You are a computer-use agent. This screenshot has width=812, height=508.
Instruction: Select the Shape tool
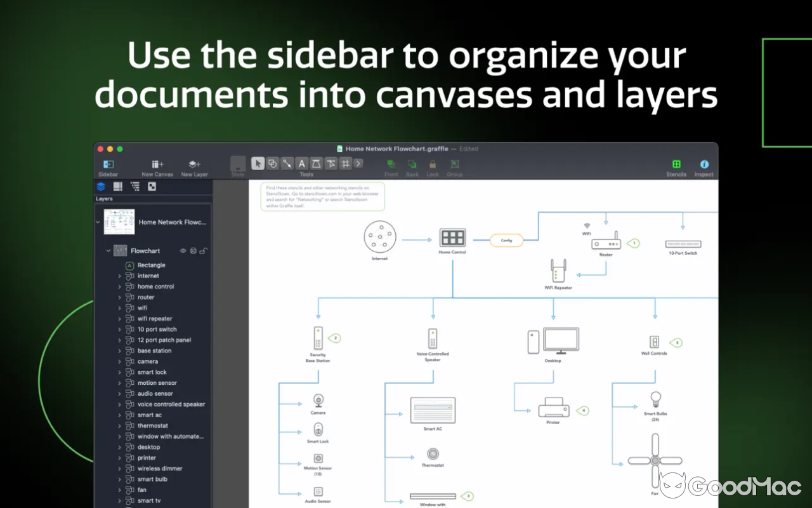272,163
